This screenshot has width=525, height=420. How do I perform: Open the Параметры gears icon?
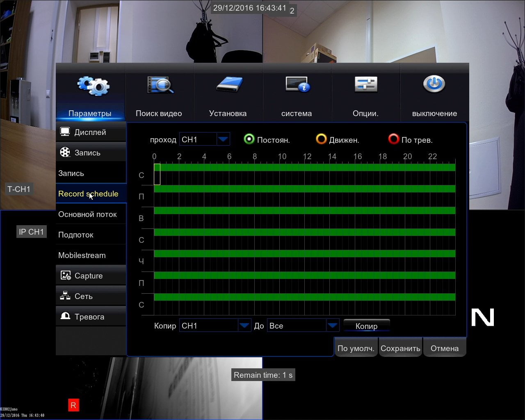94,86
